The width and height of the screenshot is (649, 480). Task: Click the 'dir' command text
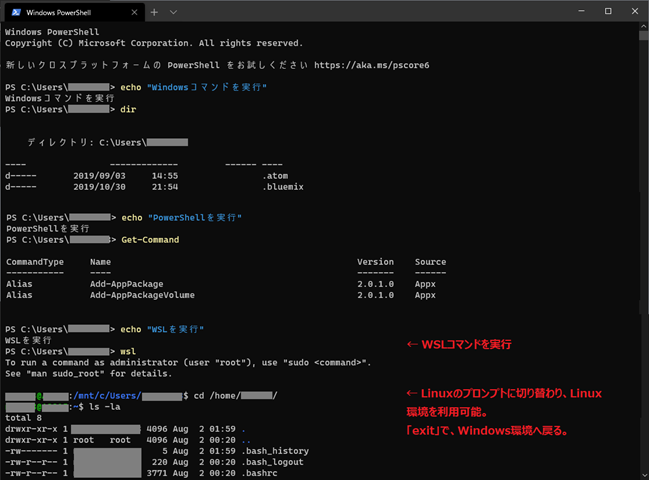128,110
